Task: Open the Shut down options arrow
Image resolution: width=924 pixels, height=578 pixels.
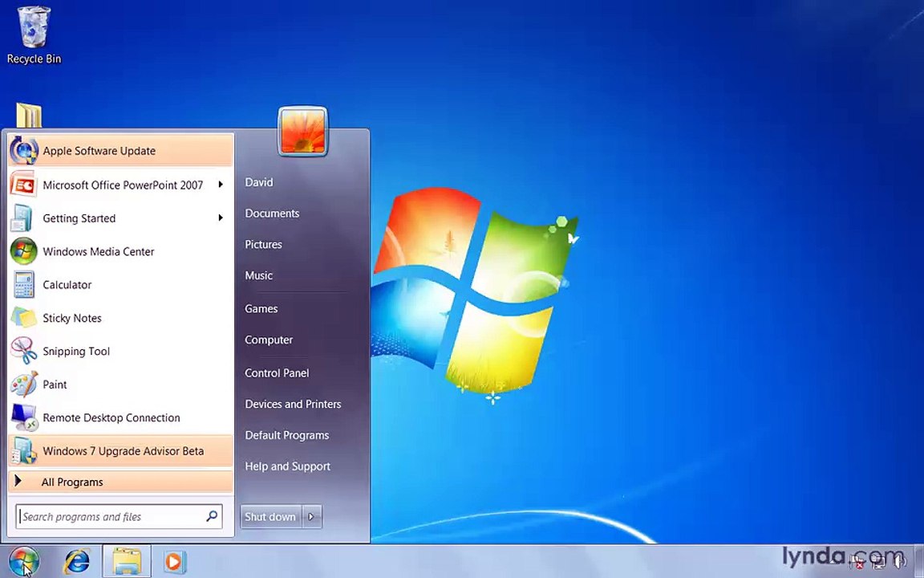Action: tap(312, 517)
